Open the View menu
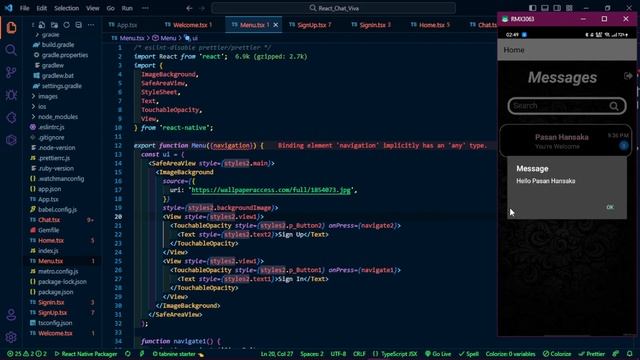The image size is (640, 360). 93,8
